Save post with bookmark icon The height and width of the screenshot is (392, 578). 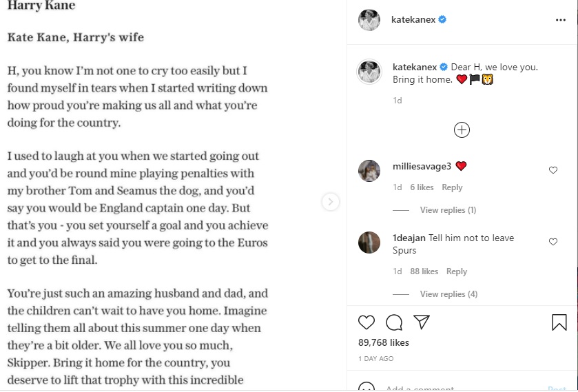[x=559, y=322]
